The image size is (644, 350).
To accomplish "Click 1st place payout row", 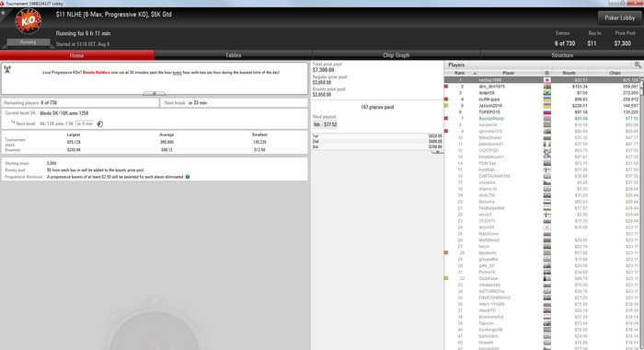I will (377, 135).
